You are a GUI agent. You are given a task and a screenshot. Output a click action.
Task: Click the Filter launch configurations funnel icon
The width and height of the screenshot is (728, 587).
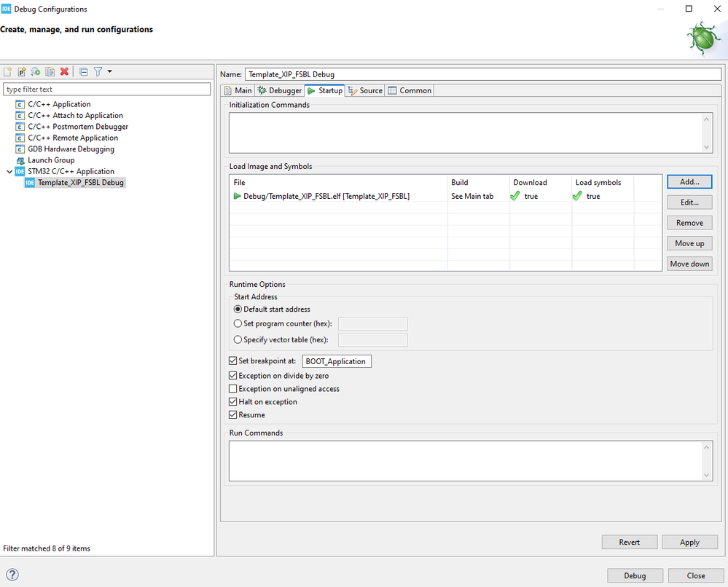pyautogui.click(x=98, y=71)
